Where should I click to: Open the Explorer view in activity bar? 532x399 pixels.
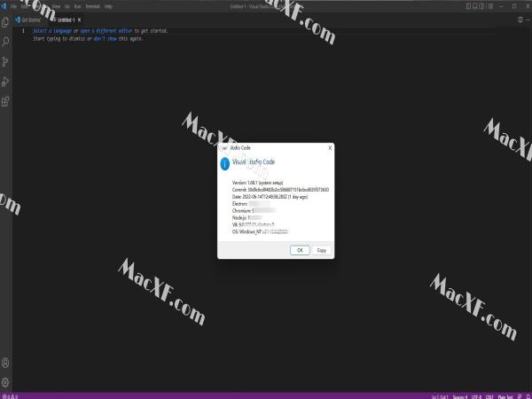(x=5, y=22)
